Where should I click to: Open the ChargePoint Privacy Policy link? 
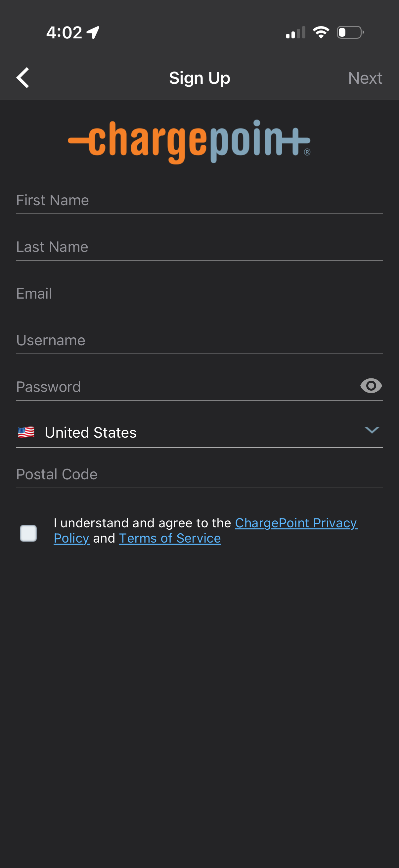tap(296, 523)
